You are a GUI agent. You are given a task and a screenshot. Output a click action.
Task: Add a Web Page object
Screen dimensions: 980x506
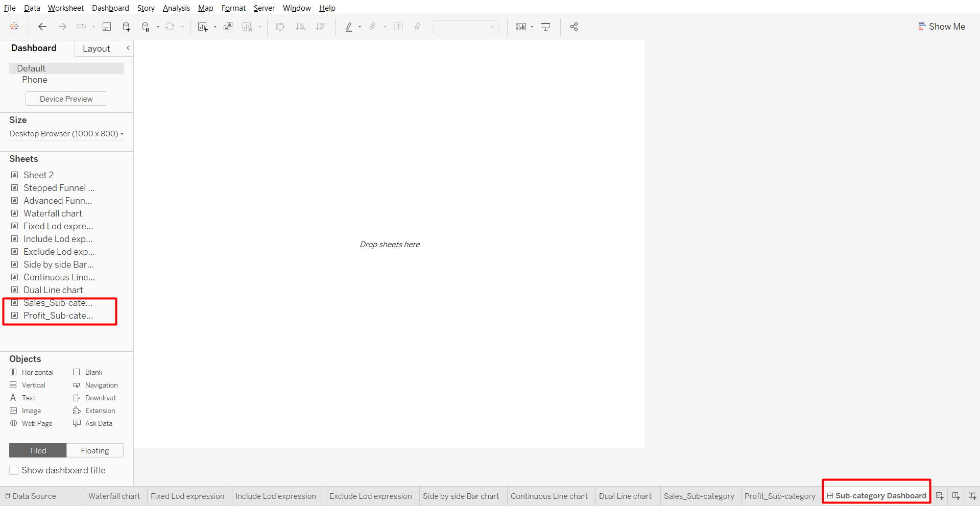click(x=31, y=423)
